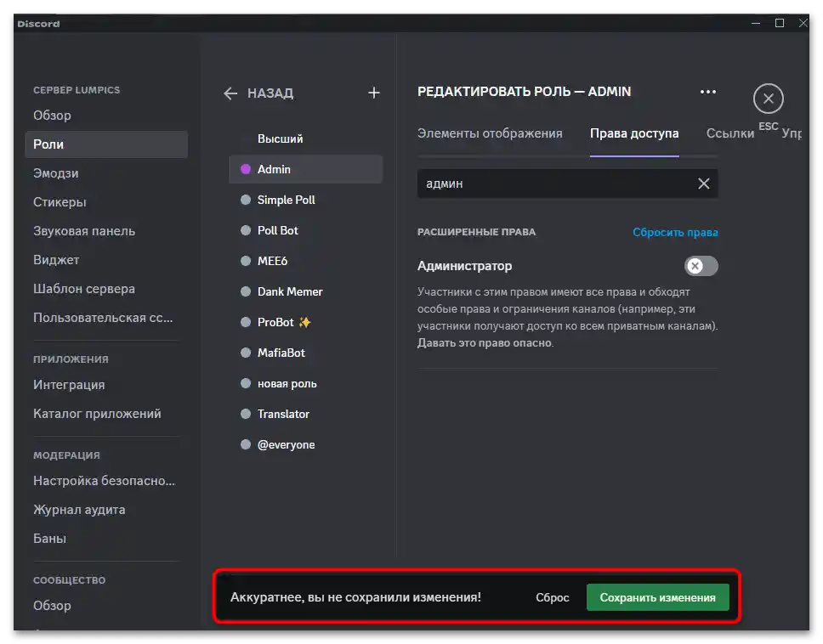Click Сохранить изменения button
The image size is (823, 644).
click(657, 597)
